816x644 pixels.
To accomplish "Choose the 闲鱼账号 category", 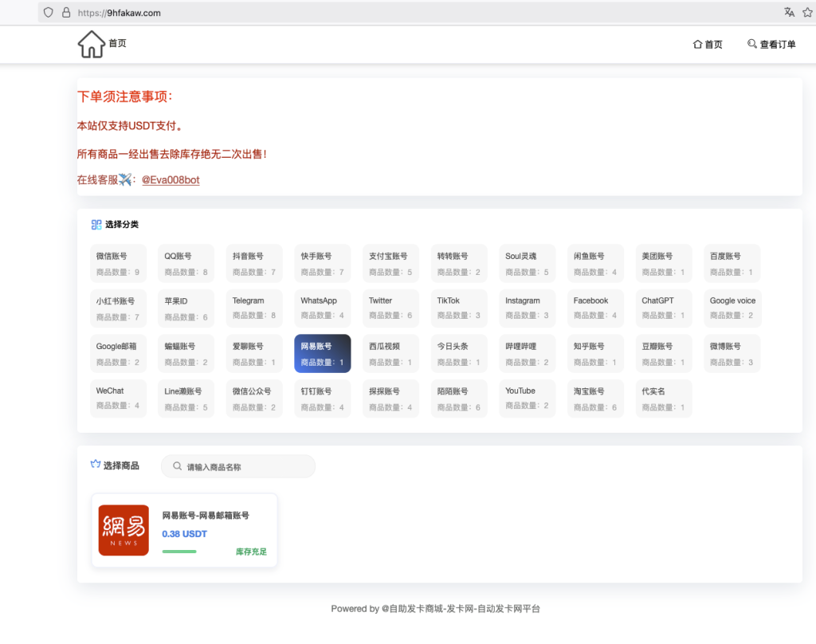I will point(595,264).
